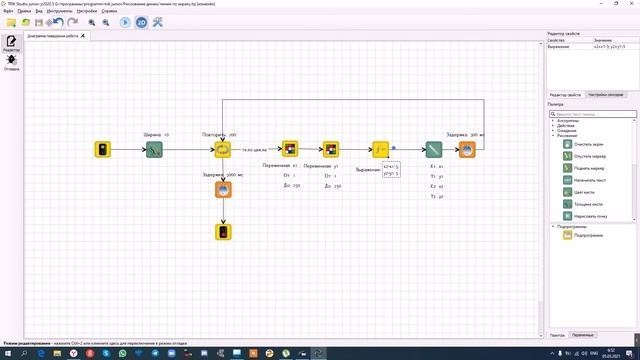This screenshot has width=640, height=360.
Task: Expand the Действия palette group
Action: coord(553,126)
